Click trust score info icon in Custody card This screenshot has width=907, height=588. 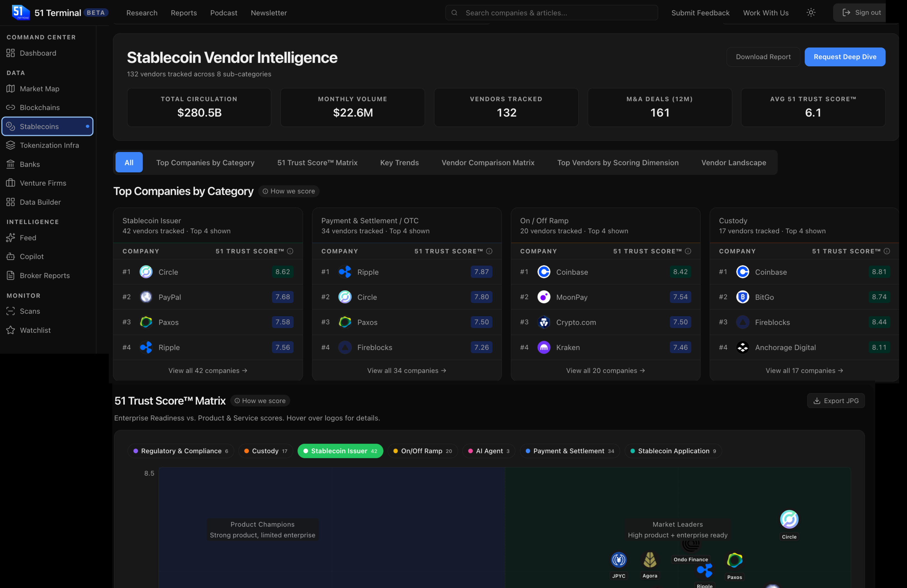(x=887, y=251)
